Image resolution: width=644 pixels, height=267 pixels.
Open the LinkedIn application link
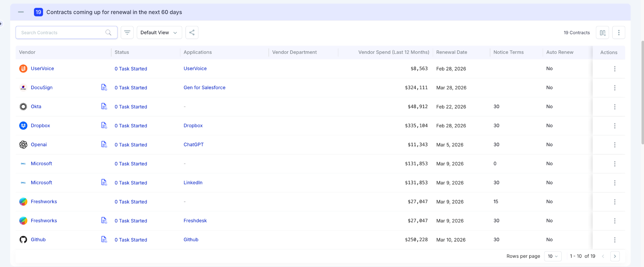pos(193,183)
